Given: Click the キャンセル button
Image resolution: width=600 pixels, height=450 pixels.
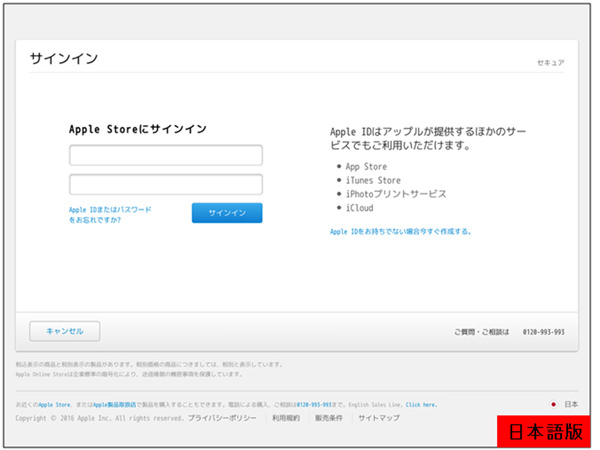Looking at the screenshot, I should [65, 331].
